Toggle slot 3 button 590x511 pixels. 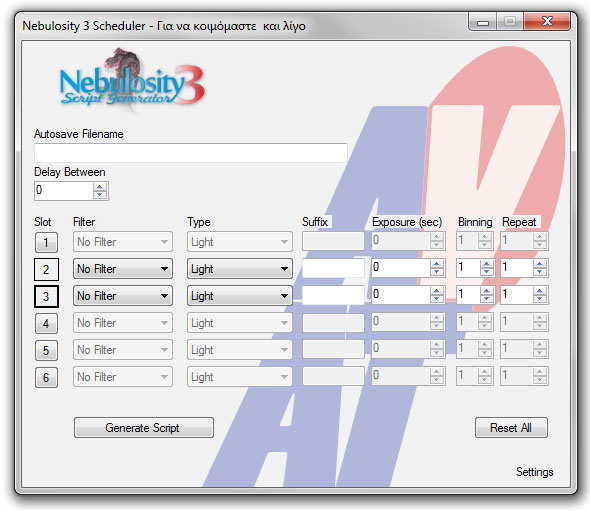click(x=46, y=297)
